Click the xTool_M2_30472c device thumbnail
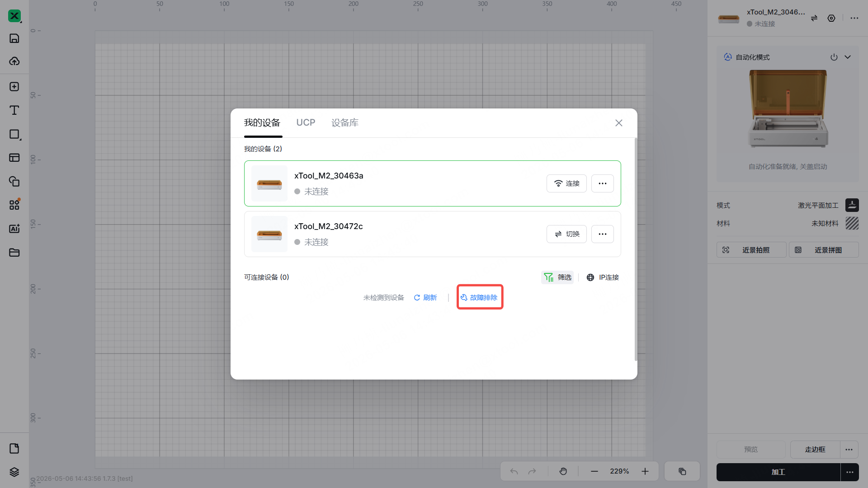This screenshot has width=868, height=488. click(269, 234)
